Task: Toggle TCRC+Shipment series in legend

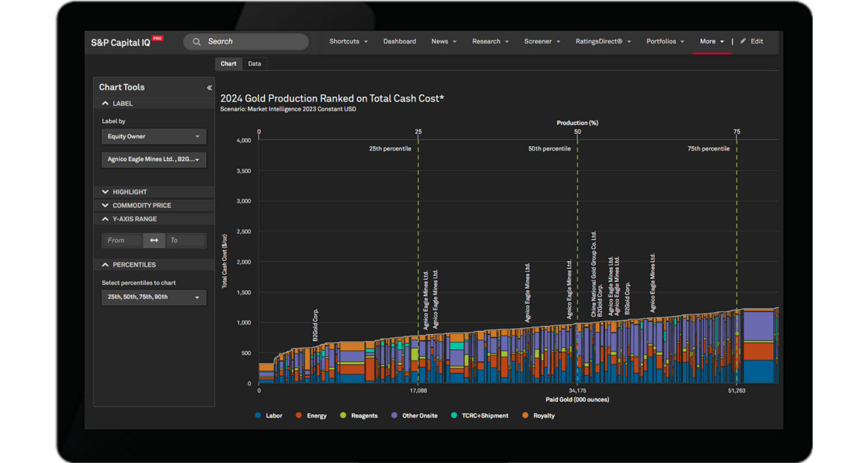Action: click(479, 416)
